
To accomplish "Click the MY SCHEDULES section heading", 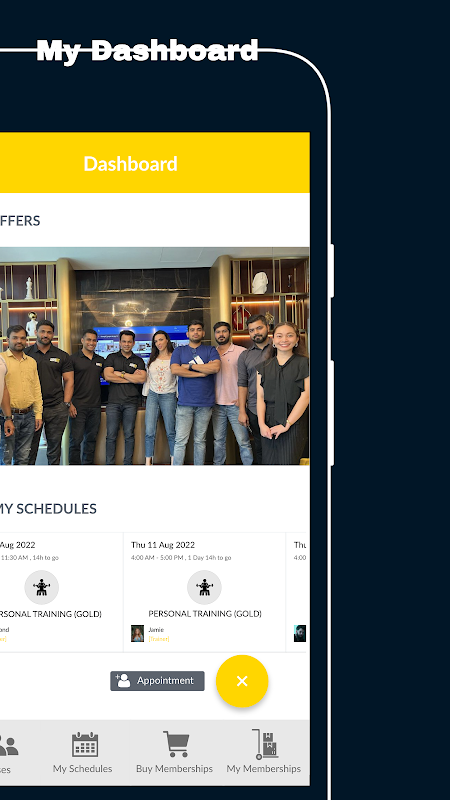I will [x=48, y=509].
